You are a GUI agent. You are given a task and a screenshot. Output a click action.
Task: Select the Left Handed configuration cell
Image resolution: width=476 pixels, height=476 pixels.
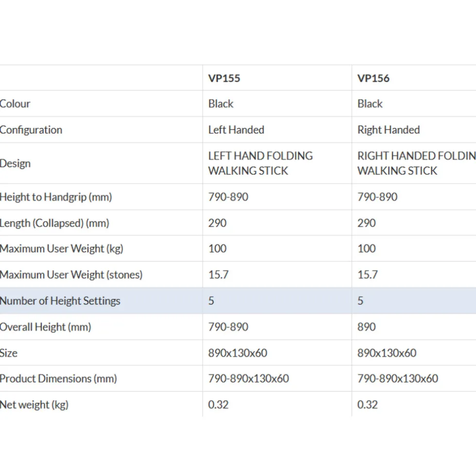coord(236,130)
